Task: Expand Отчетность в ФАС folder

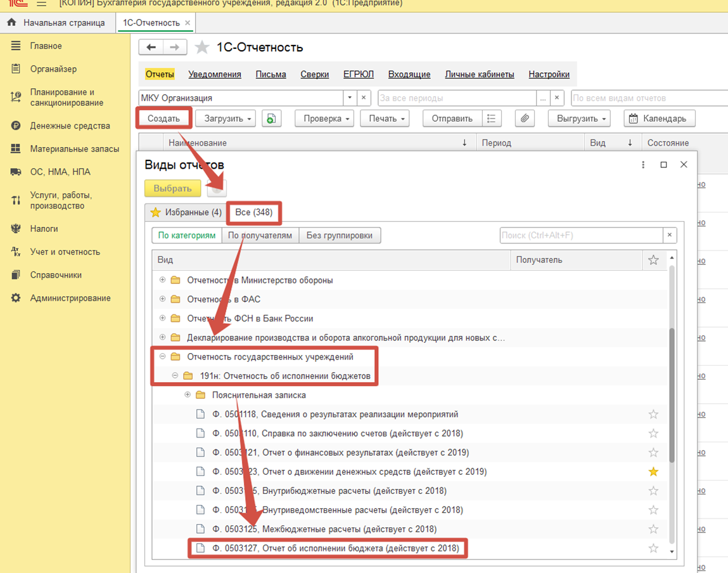Action: (x=162, y=299)
